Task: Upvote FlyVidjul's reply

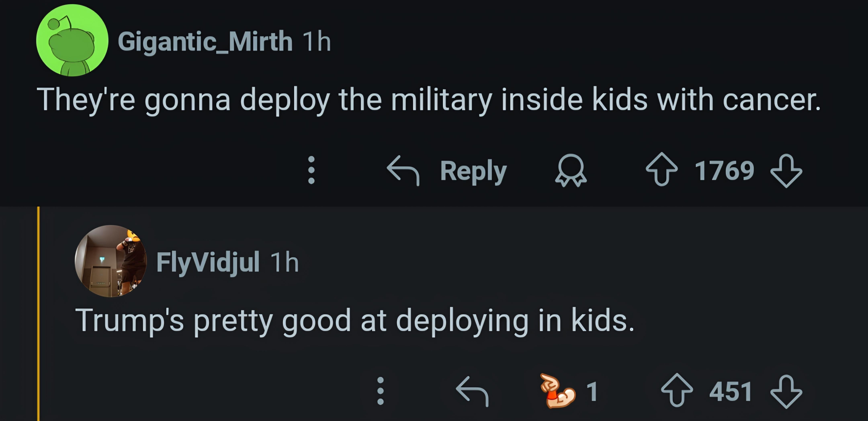Action: point(677,391)
